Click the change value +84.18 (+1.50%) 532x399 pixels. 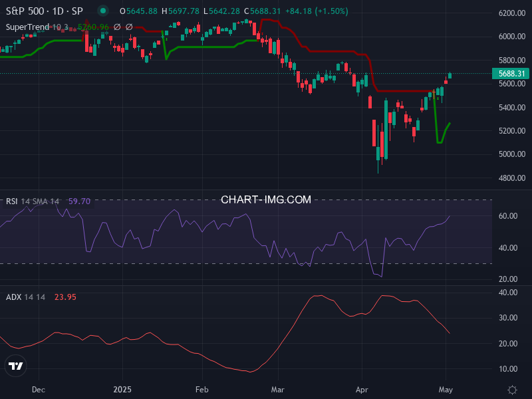(x=317, y=11)
